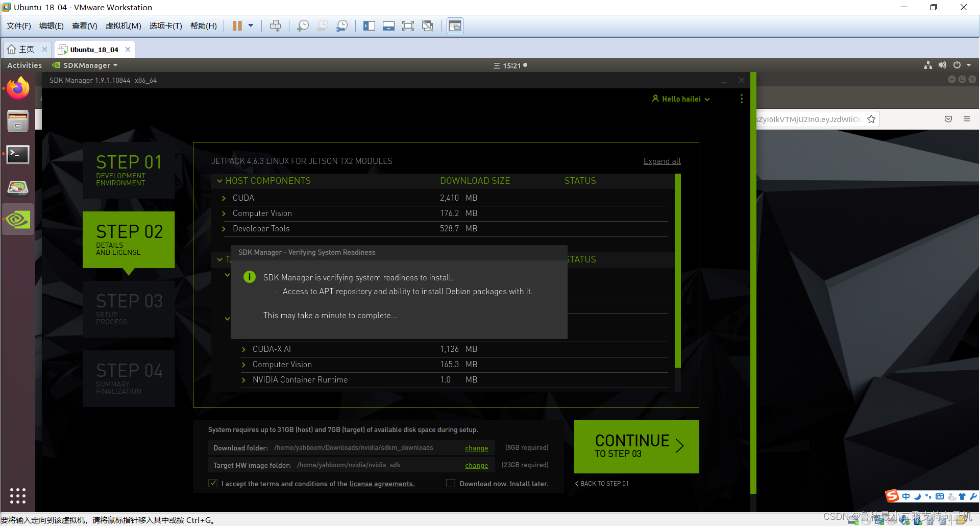The image size is (980, 526).
Task: Go back to Step 01 link
Action: 602,484
